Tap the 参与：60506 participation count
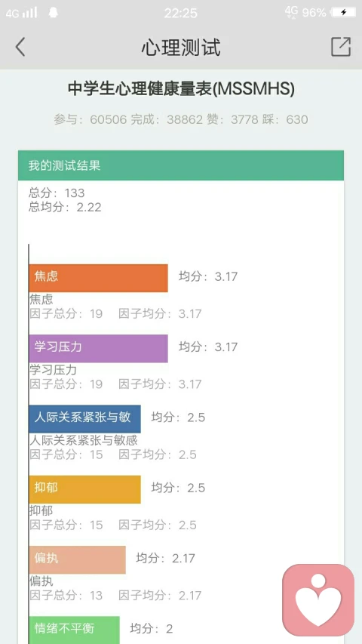 pyautogui.click(x=90, y=119)
